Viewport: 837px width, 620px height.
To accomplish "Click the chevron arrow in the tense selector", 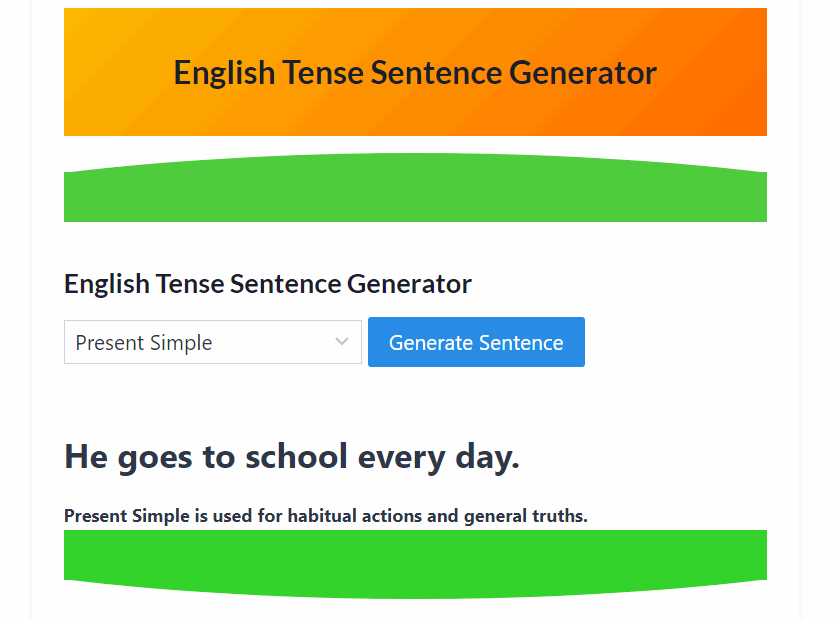I will [342, 342].
